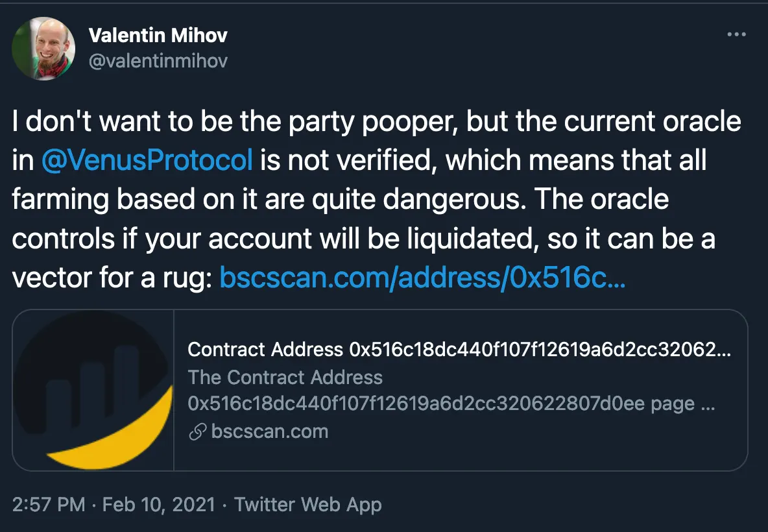
Task: Open the @valentinmihov handle
Action: [158, 60]
